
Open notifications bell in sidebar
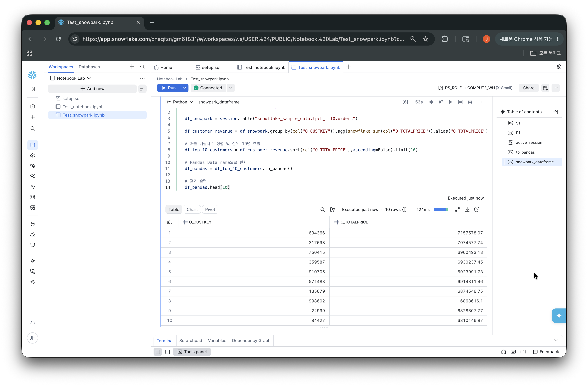click(x=33, y=323)
